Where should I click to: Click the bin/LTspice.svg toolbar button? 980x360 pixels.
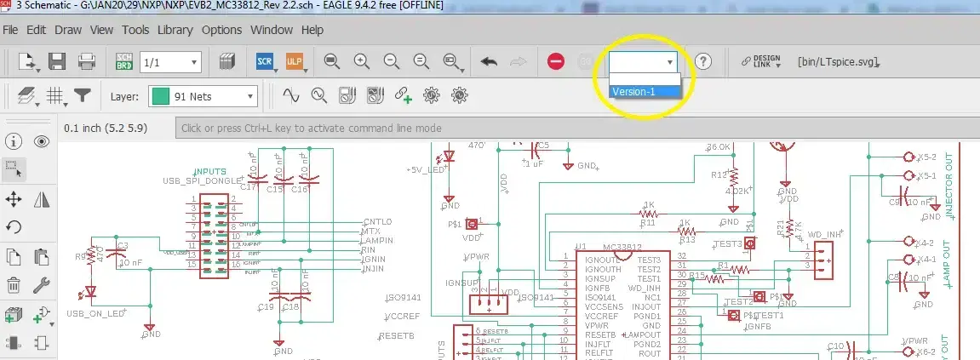click(x=837, y=61)
